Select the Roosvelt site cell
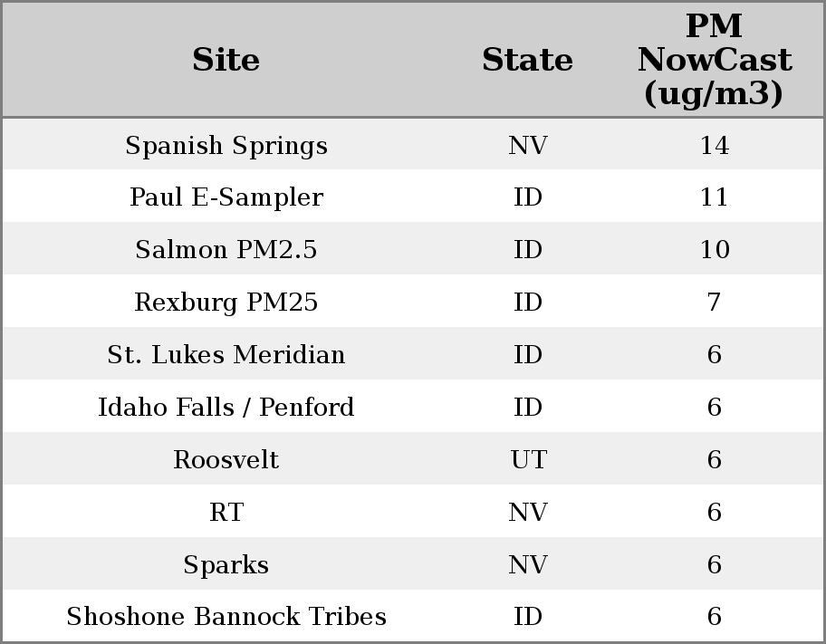The width and height of the screenshot is (826, 644). point(226,460)
